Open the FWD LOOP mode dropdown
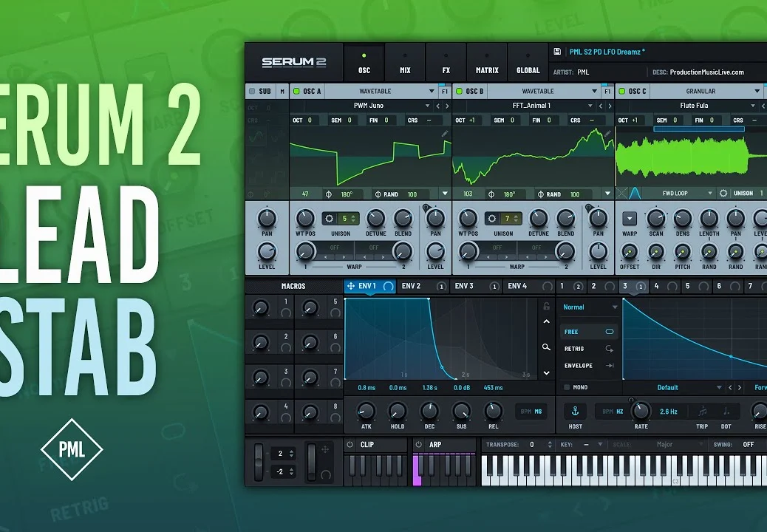Image resolution: width=767 pixels, height=532 pixels. (x=680, y=194)
